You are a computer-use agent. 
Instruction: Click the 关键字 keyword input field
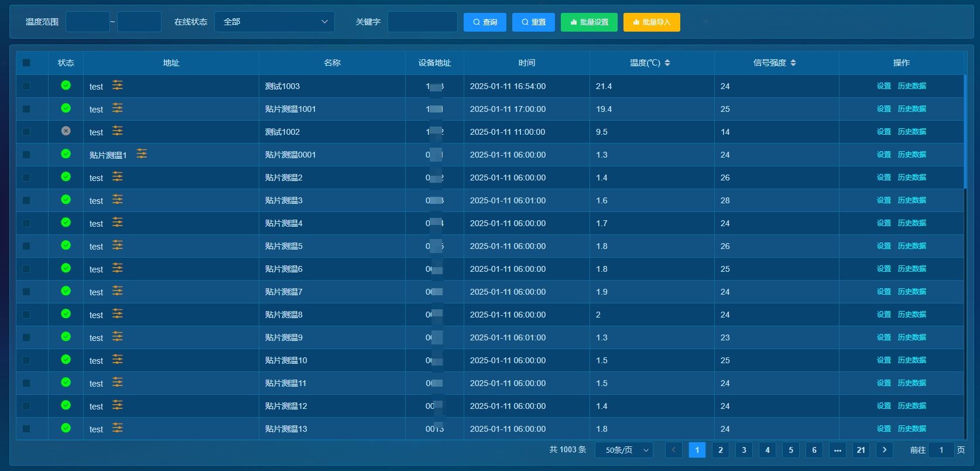[422, 22]
